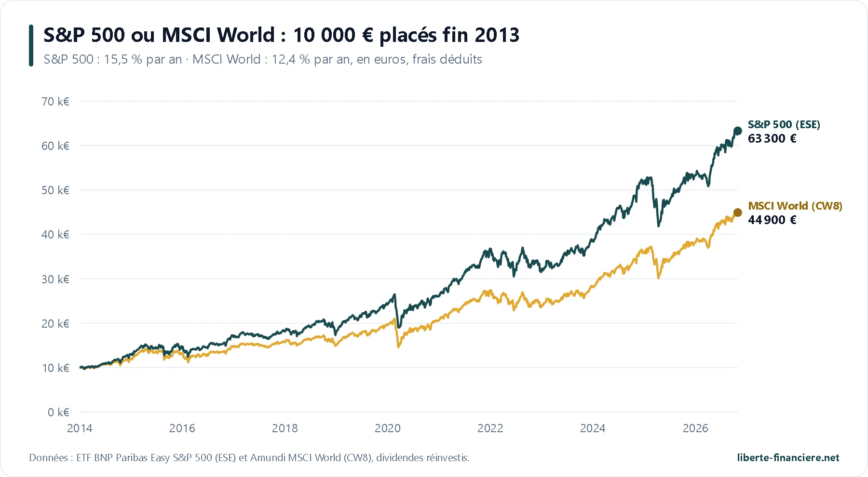The height and width of the screenshot is (477, 868).
Task: Click the "70 k€" y-axis label
Action: (x=55, y=102)
